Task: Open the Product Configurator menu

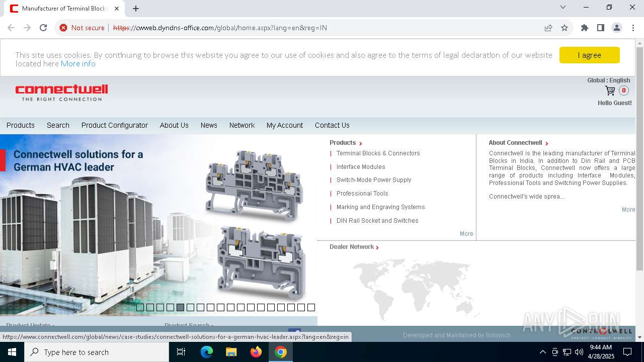Action: (115, 125)
